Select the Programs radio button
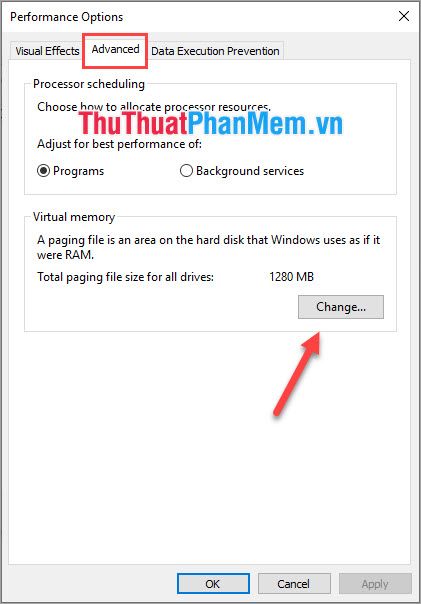 pyautogui.click(x=70, y=171)
